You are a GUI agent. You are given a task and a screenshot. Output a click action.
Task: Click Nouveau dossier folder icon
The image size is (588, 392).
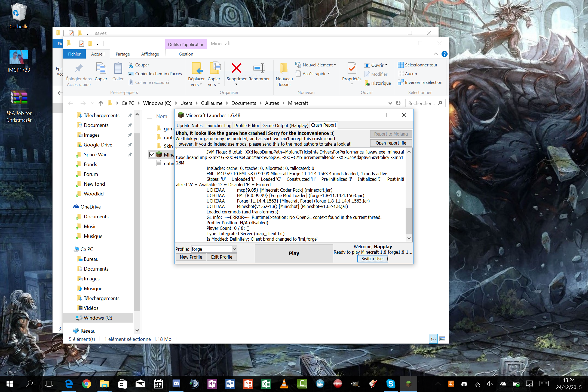tap(284, 68)
